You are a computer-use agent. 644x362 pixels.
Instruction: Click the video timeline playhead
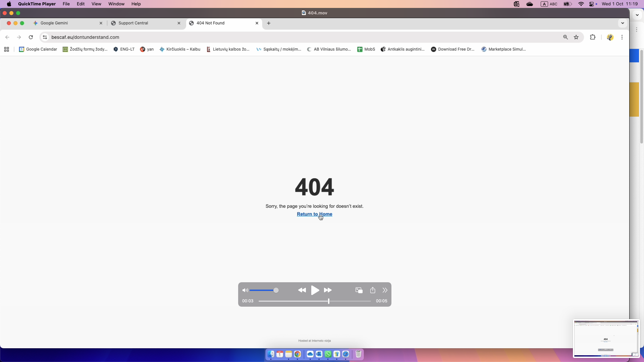pyautogui.click(x=329, y=301)
